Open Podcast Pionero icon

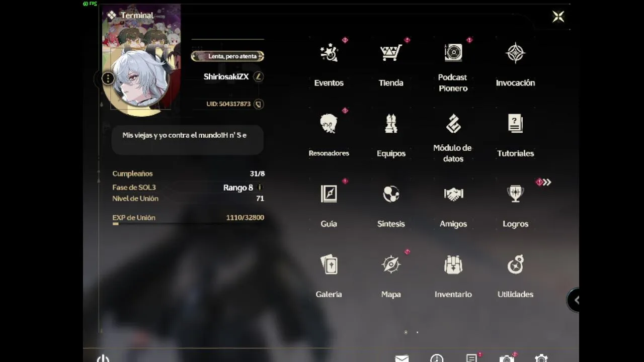pos(453,52)
